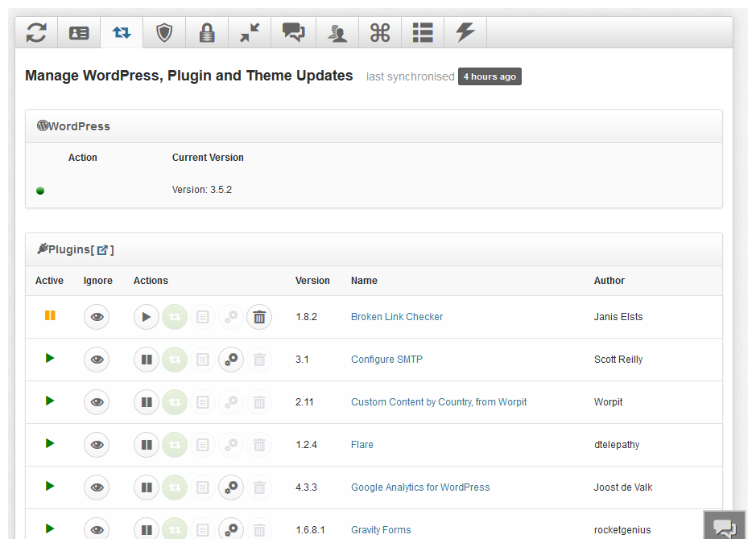Select the lightning bolt icon in the toolbar
756x547 pixels.
tap(465, 32)
